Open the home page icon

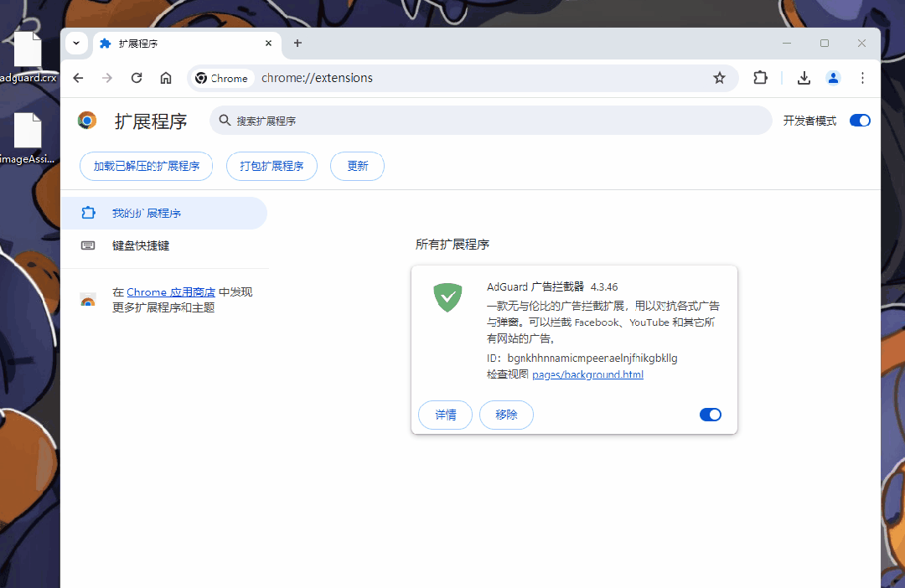[x=166, y=78]
